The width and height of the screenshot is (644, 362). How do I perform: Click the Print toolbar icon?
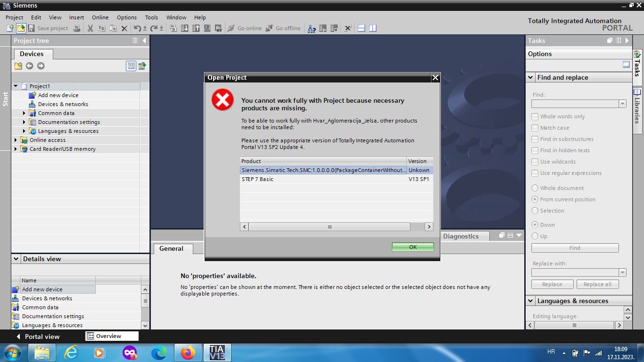click(77, 28)
